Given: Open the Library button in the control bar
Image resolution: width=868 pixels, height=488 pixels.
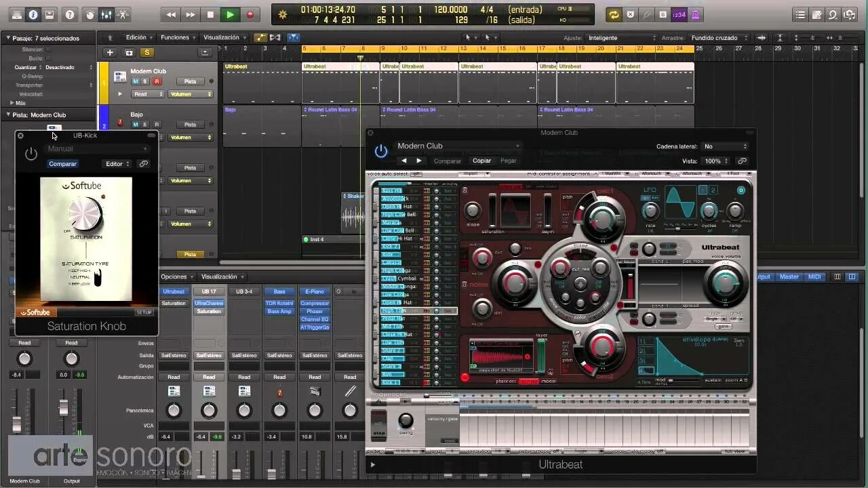Looking at the screenshot, I should 16,14.
